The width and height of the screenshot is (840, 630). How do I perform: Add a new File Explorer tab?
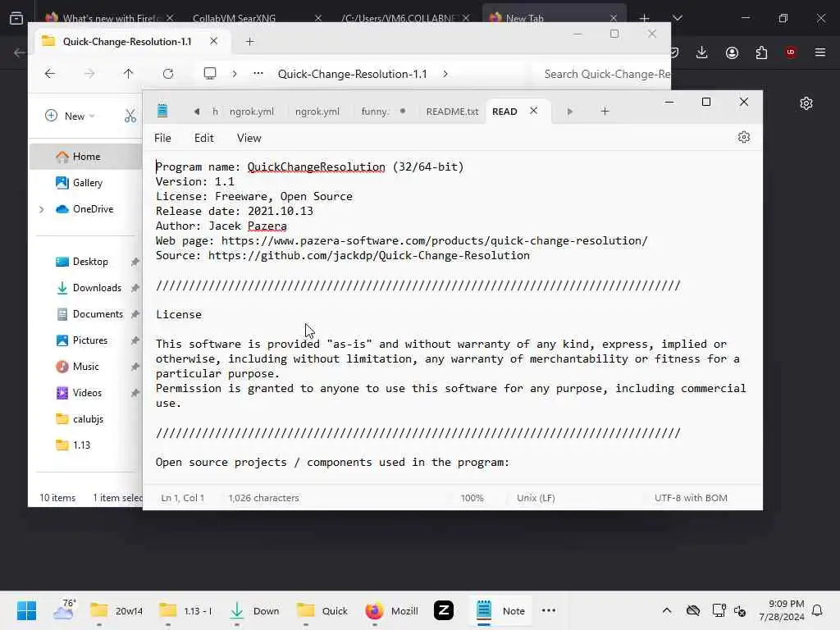tap(249, 42)
